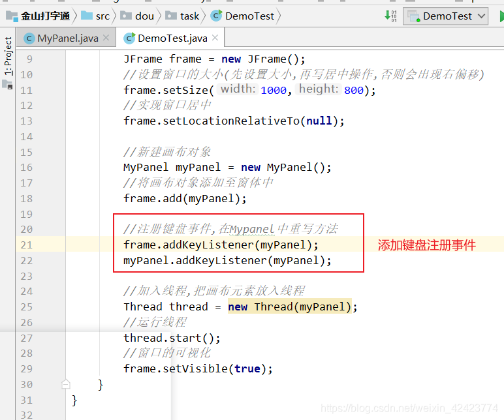Open the 1: Project tool window
The image size is (504, 420).
[8, 56]
